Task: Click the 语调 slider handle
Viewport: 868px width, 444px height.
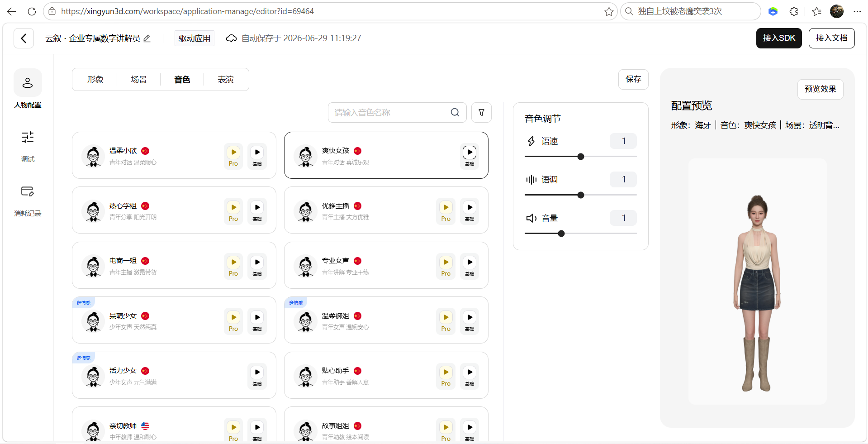Action: 581,195
